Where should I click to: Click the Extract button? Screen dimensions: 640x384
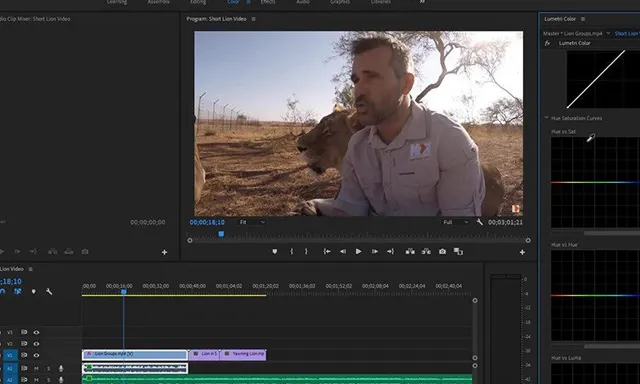[x=426, y=252]
